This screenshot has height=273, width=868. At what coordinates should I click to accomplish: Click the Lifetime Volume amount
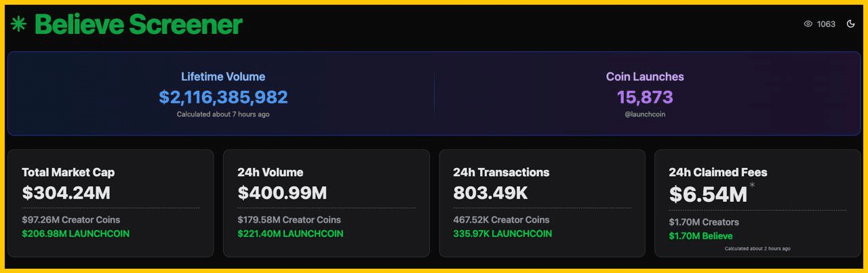tap(223, 97)
